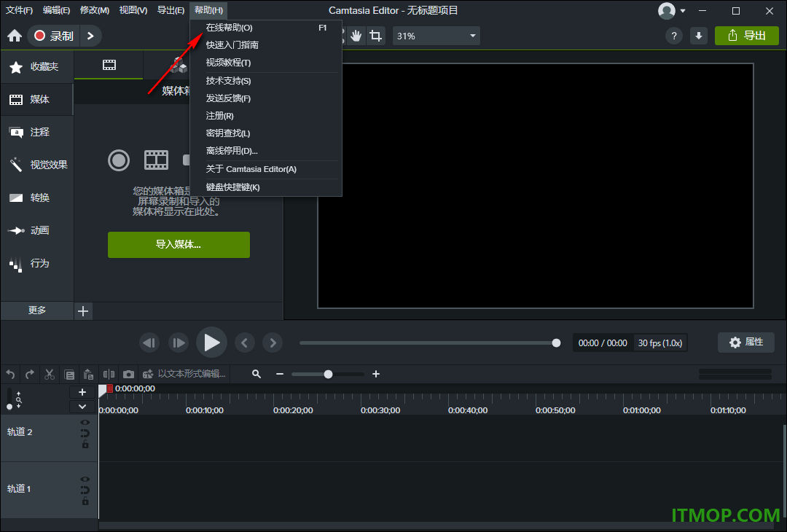This screenshot has width=787, height=532.
Task: Click the redo arrow in timeline toolbar
Action: point(30,374)
